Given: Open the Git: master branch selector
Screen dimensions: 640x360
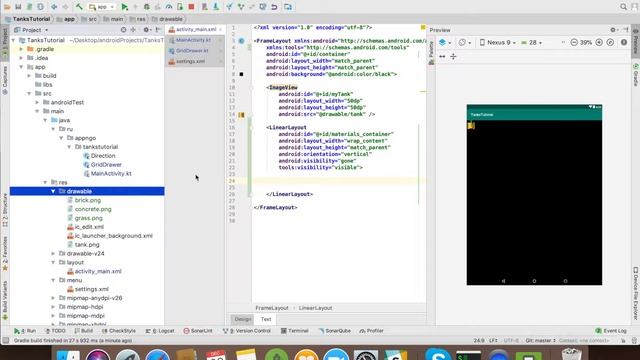Looking at the screenshot, I should [x=540, y=340].
